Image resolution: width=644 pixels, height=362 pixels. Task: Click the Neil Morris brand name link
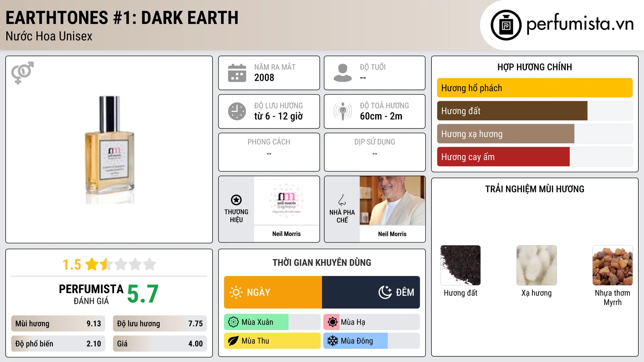[286, 234]
